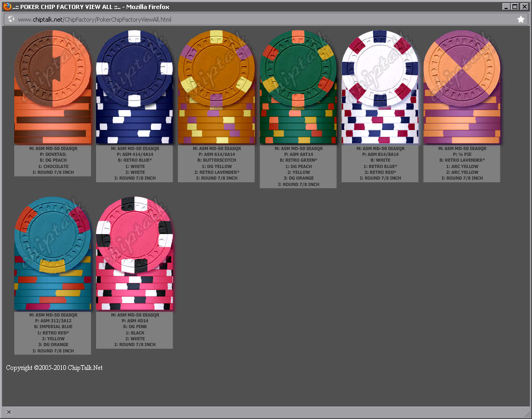The width and height of the screenshot is (532, 419).
Task: Close the add-on bar with bottom-left X
Action: tap(9, 412)
